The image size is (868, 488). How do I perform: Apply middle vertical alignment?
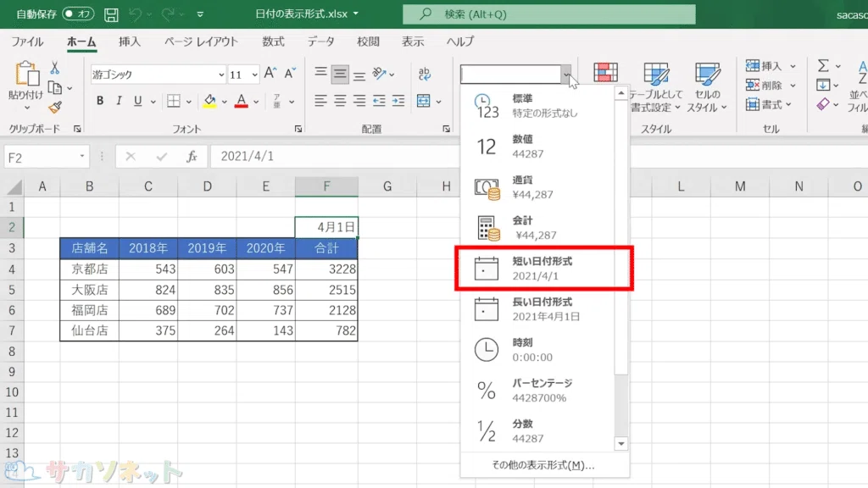(x=340, y=74)
